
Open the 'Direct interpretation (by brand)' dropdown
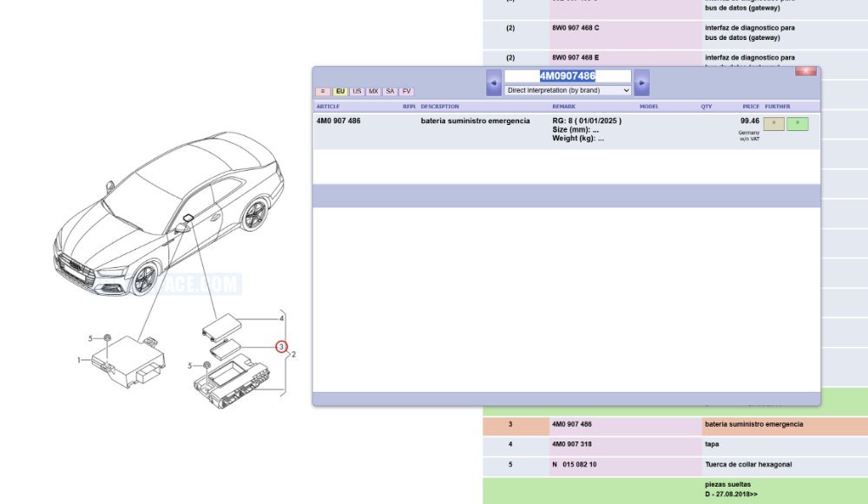[x=568, y=90]
